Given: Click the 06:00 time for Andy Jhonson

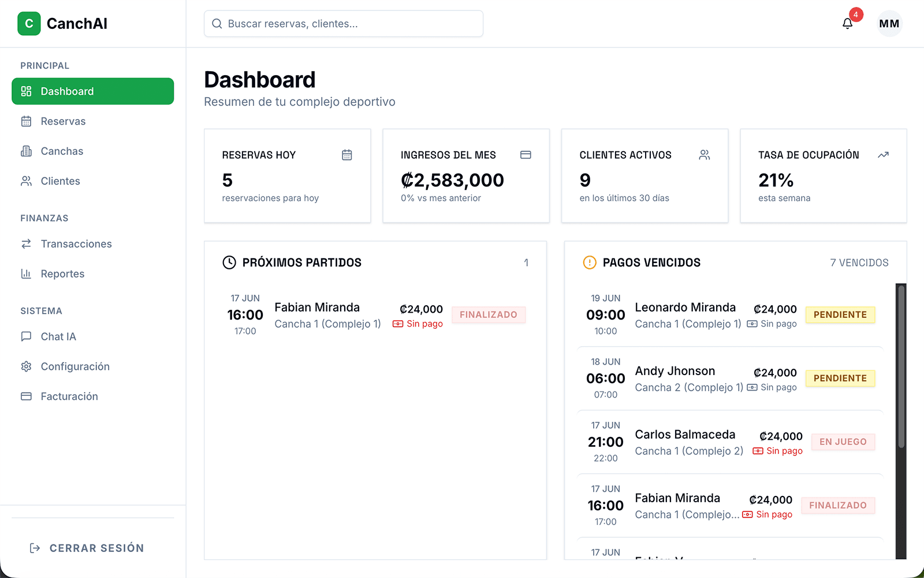Looking at the screenshot, I should [x=606, y=379].
